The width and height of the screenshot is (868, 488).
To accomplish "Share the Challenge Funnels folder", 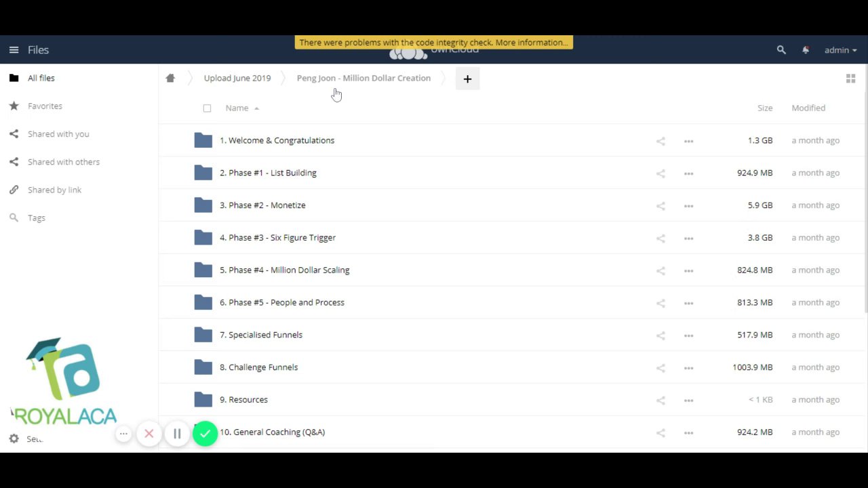I will (660, 368).
